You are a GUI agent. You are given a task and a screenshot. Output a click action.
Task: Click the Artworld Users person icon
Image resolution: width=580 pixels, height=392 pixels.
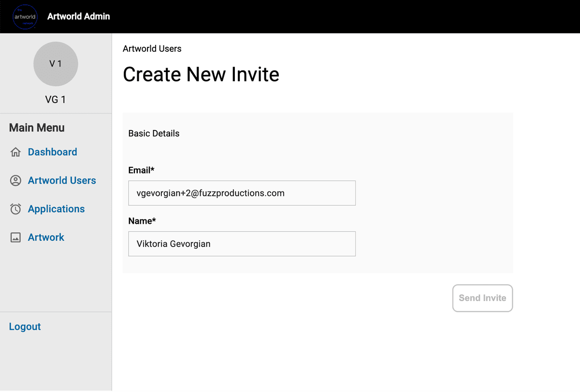(15, 181)
